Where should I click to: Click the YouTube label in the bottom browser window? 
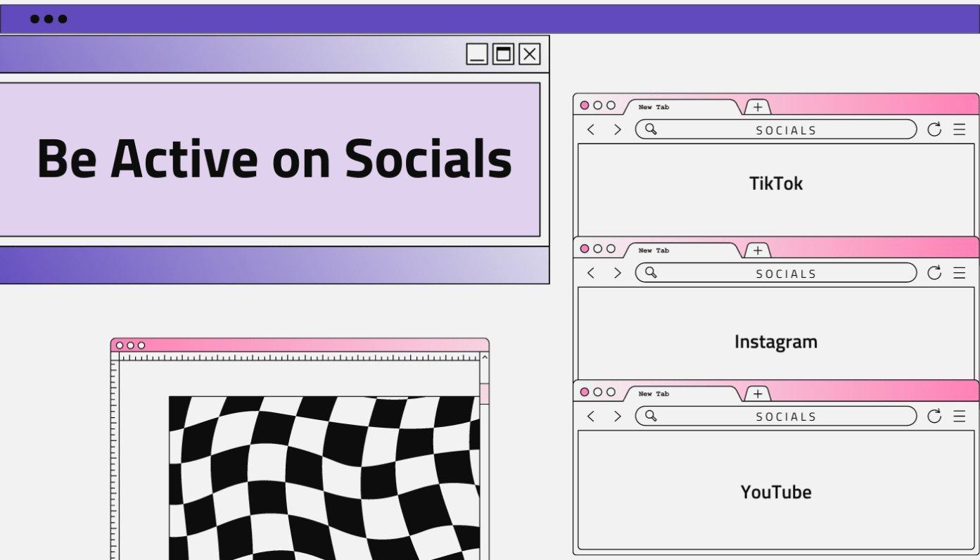pyautogui.click(x=776, y=492)
